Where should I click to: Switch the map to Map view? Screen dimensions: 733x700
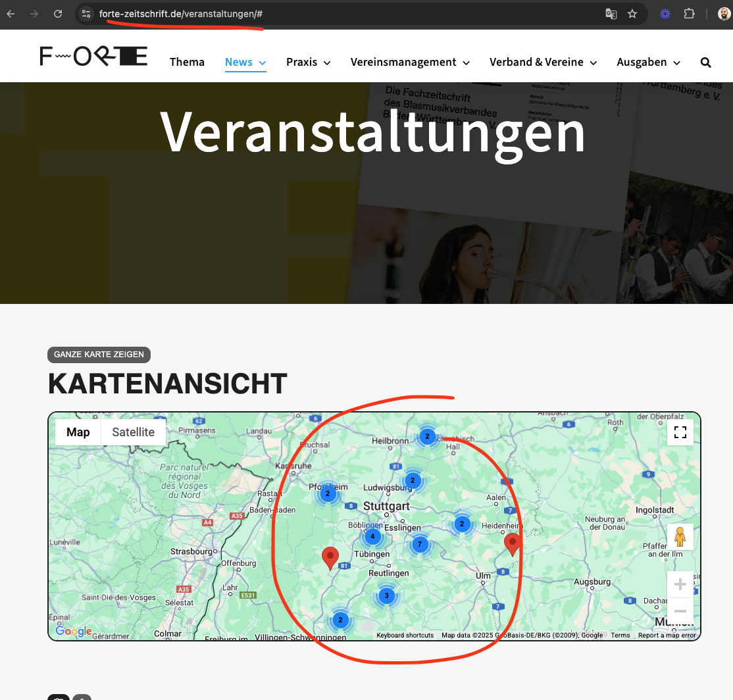point(78,432)
